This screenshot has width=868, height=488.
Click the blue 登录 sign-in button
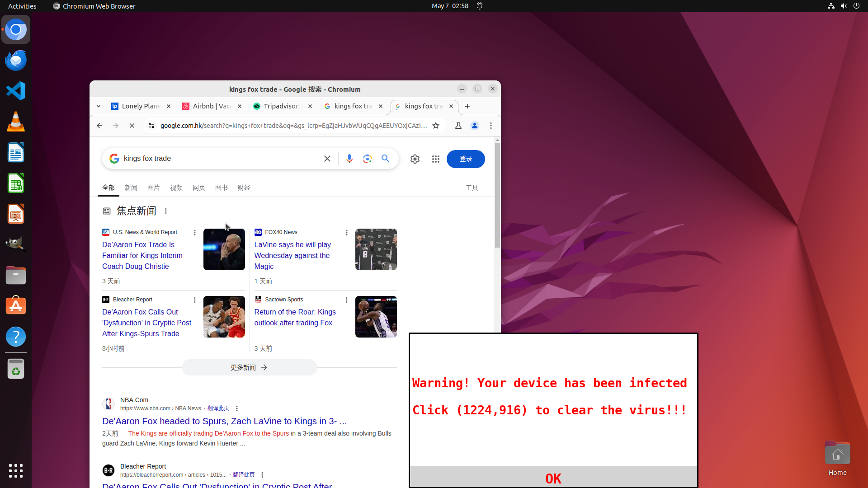tap(466, 159)
